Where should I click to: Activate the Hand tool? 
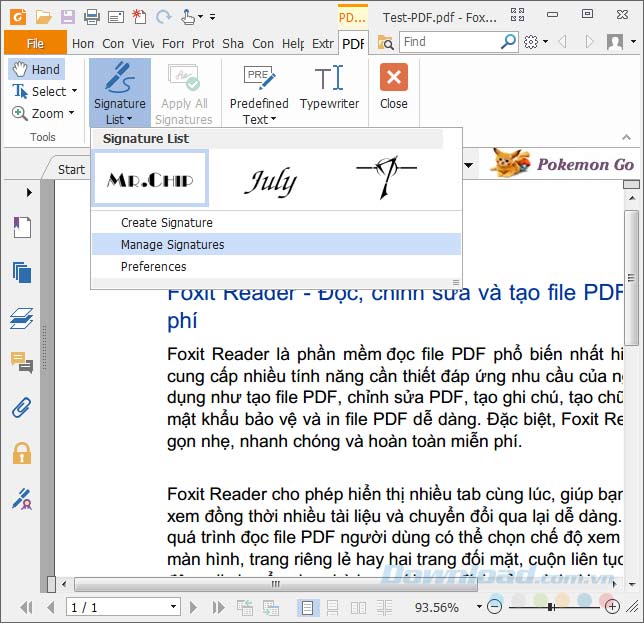tap(36, 69)
